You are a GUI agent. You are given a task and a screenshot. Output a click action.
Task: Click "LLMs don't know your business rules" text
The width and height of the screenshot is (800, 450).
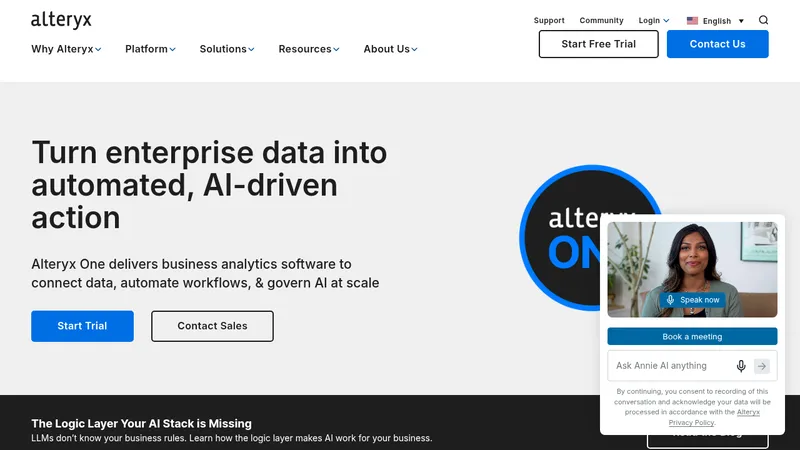pyautogui.click(x=232, y=438)
